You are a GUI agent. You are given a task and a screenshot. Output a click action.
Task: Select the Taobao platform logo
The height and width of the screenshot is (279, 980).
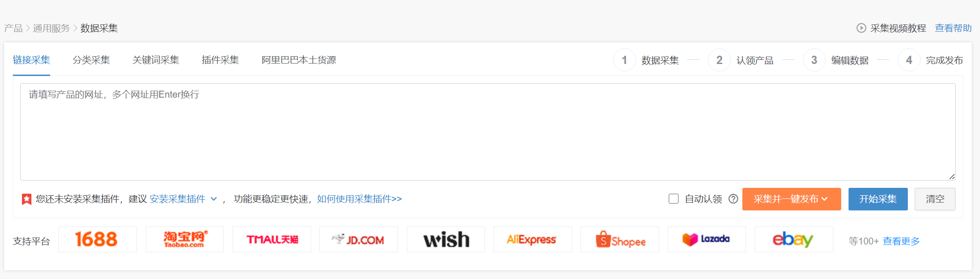pos(185,239)
